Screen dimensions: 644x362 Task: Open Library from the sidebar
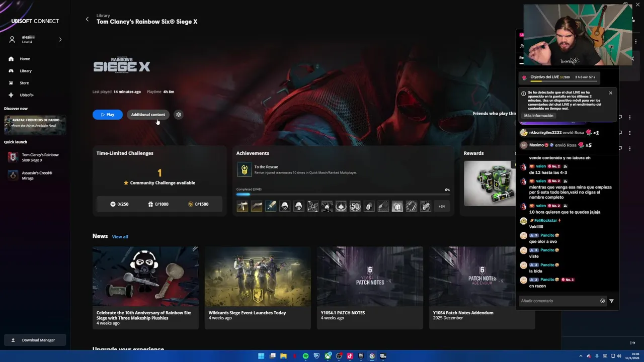pos(26,71)
